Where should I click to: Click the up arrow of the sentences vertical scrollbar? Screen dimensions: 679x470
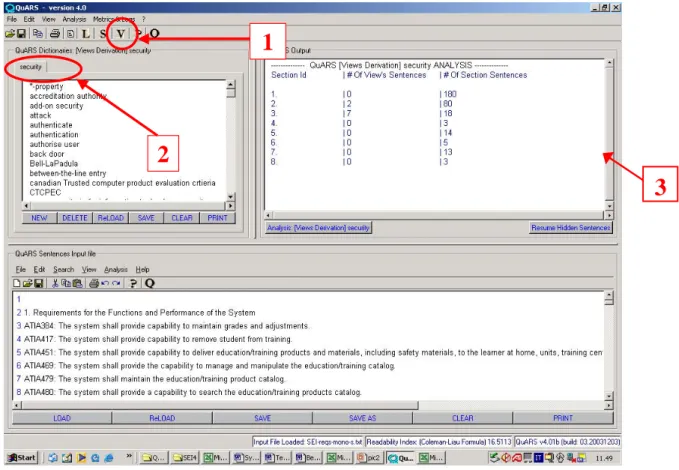(609, 296)
